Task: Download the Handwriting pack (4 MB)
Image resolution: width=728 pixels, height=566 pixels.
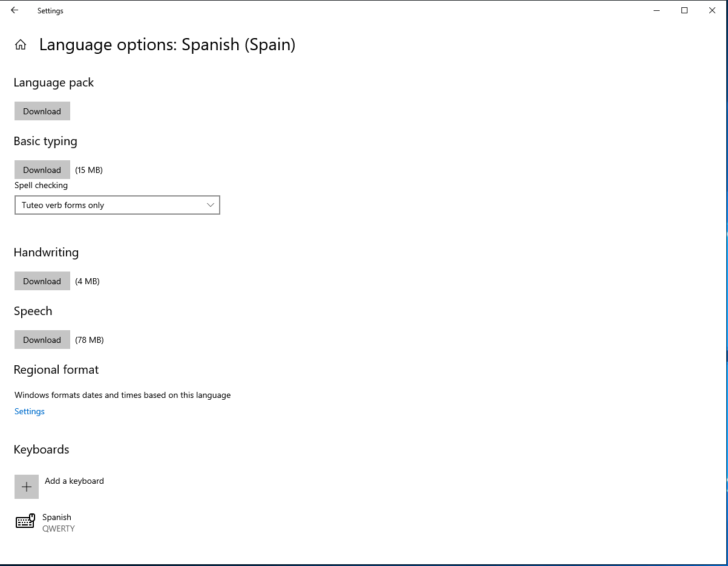Action: coord(42,281)
